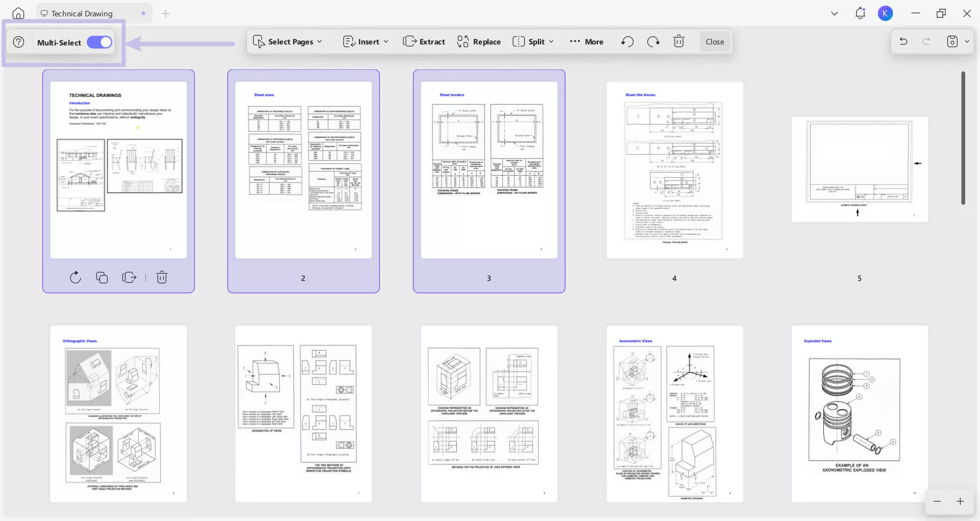Image resolution: width=980 pixels, height=521 pixels.
Task: Go to the Home screen icon
Action: click(x=18, y=14)
